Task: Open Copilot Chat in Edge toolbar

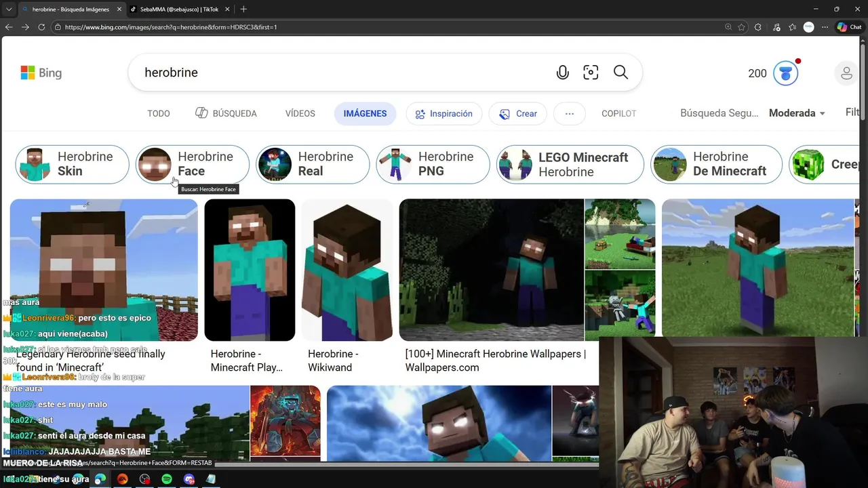Action: 850,27
